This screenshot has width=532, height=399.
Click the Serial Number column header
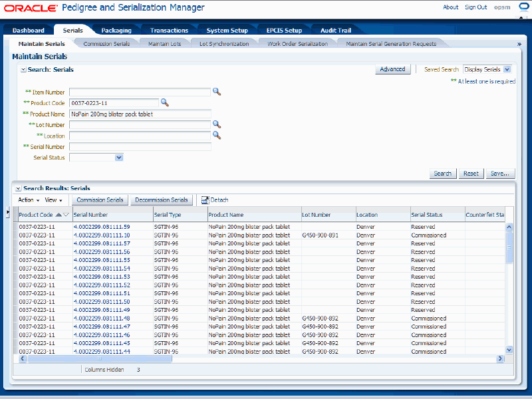112,215
